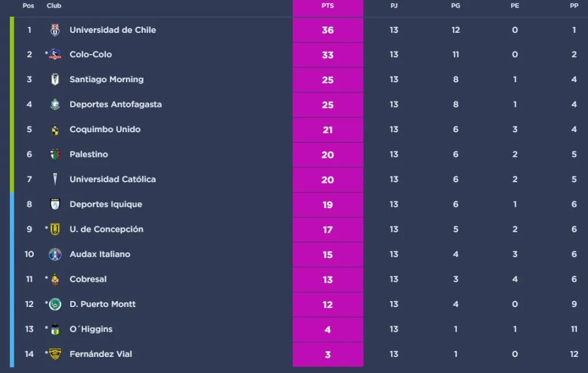
Task: Click the Pos column header
Action: click(x=29, y=6)
